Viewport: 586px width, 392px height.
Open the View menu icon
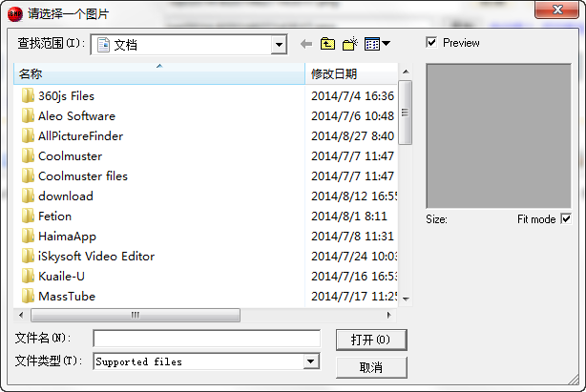tap(372, 44)
